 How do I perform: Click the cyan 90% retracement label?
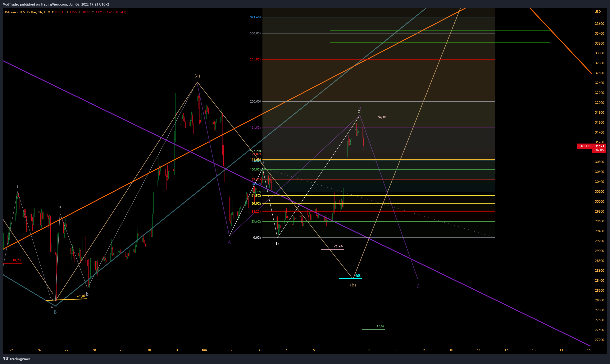tap(358, 276)
